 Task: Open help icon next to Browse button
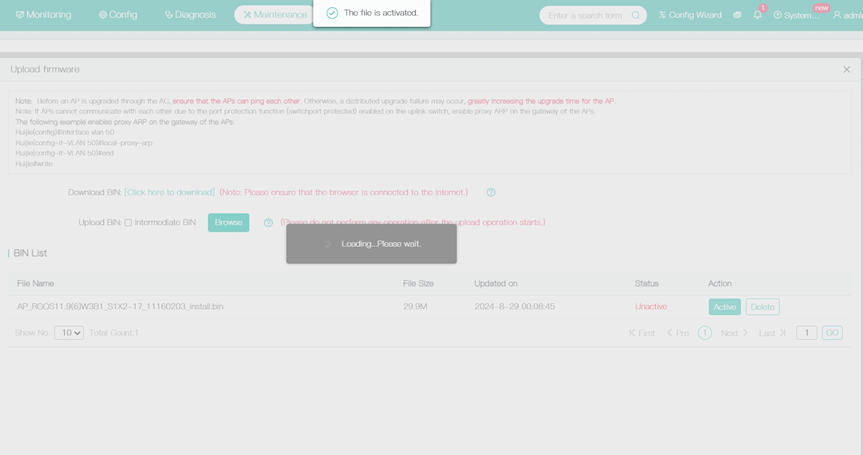click(x=268, y=222)
